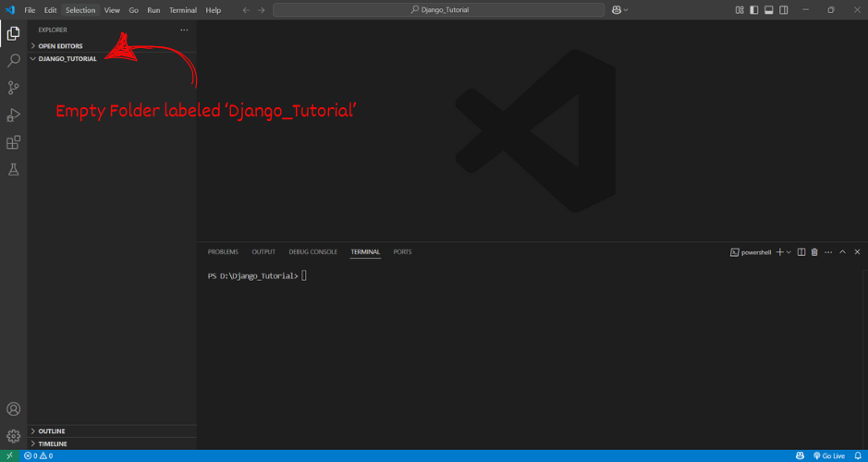
Task: Open the View menu
Action: pos(112,10)
